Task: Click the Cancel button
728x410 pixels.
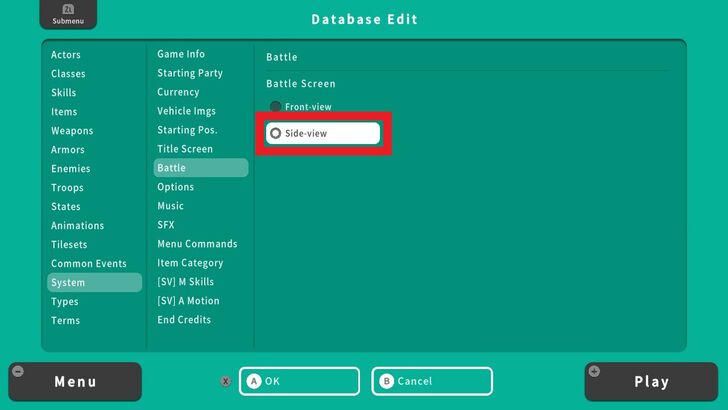Action: [x=432, y=381]
